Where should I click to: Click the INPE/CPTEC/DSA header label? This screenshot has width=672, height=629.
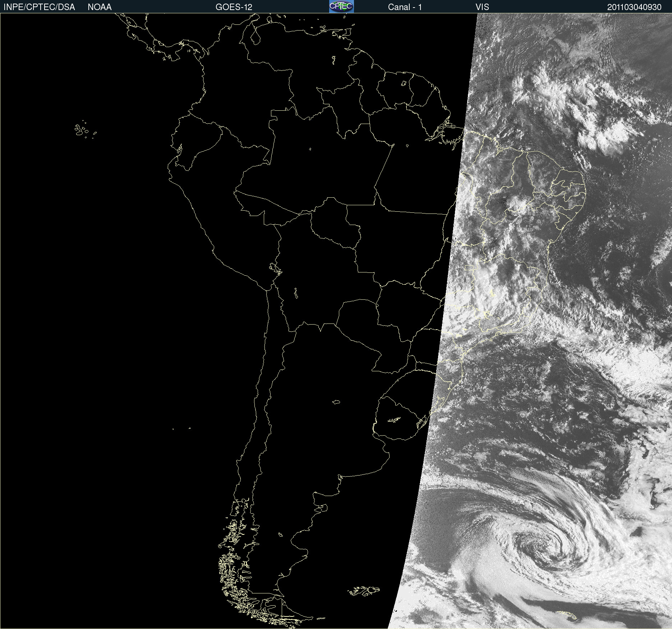coord(39,7)
